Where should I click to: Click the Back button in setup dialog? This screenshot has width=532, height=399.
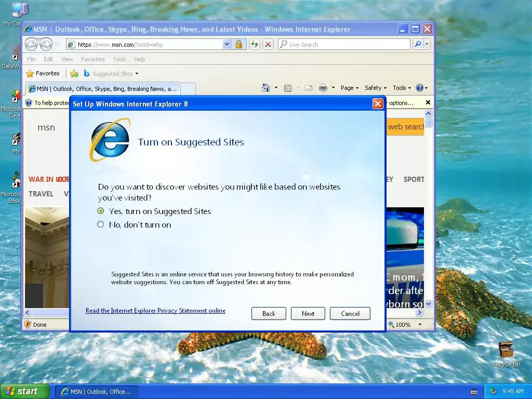(269, 313)
